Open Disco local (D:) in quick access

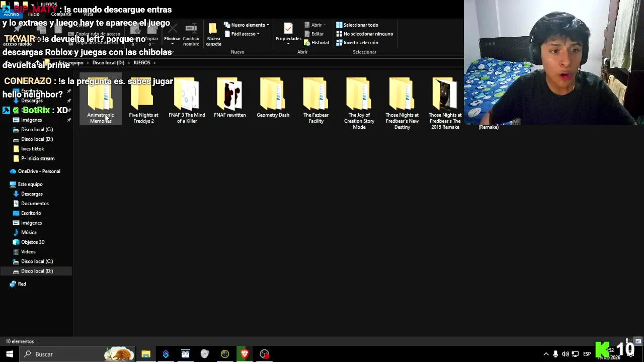[36, 139]
